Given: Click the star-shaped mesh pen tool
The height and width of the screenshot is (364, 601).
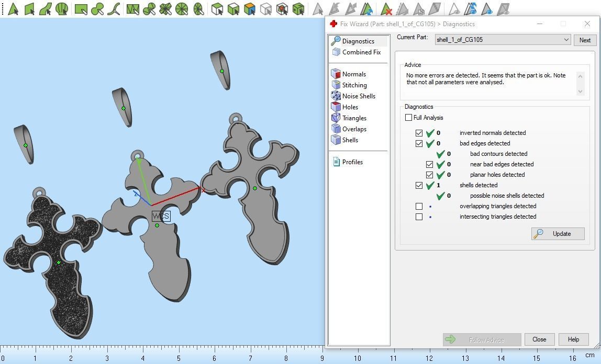Looking at the screenshot, I should coord(165,9).
